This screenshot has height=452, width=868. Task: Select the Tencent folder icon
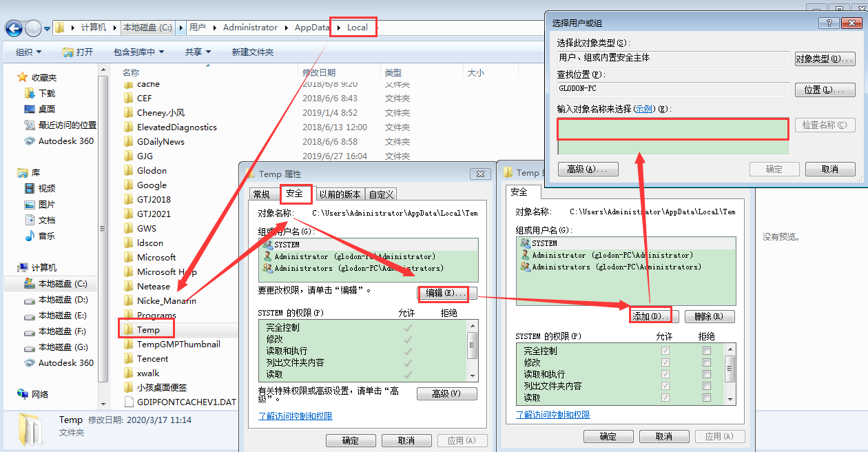coord(128,358)
